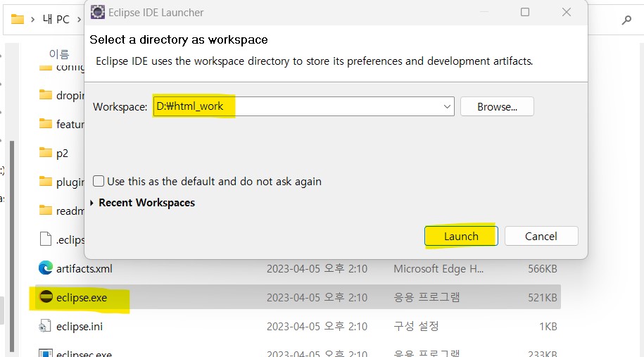Click the Launch button
The width and height of the screenshot is (644, 357).
pyautogui.click(x=461, y=236)
